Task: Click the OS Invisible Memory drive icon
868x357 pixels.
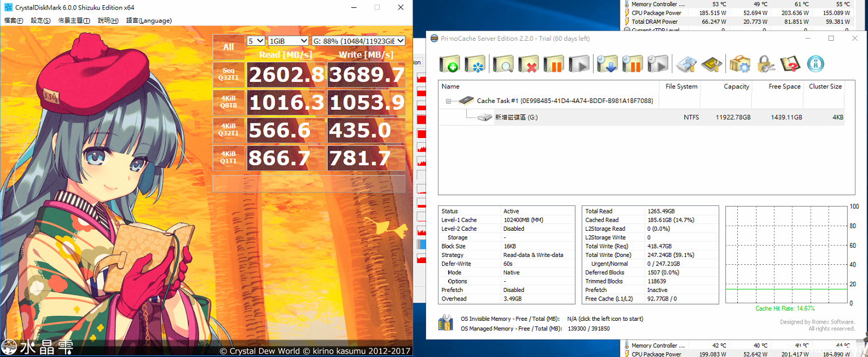Action: (445, 322)
